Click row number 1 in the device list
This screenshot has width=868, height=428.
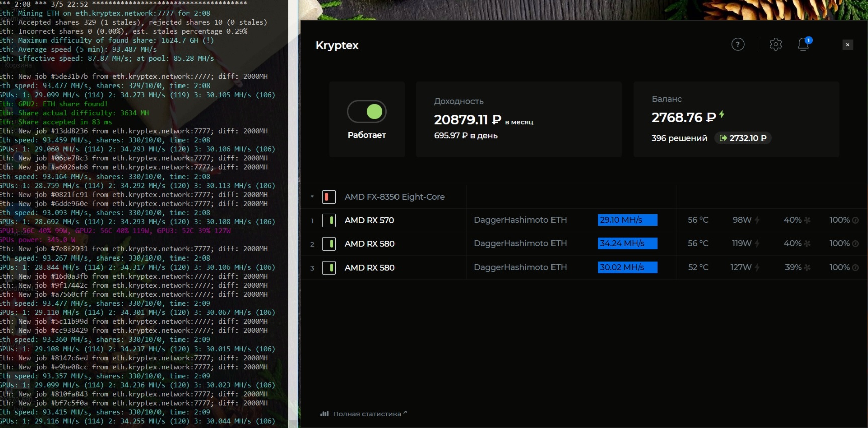(x=312, y=221)
